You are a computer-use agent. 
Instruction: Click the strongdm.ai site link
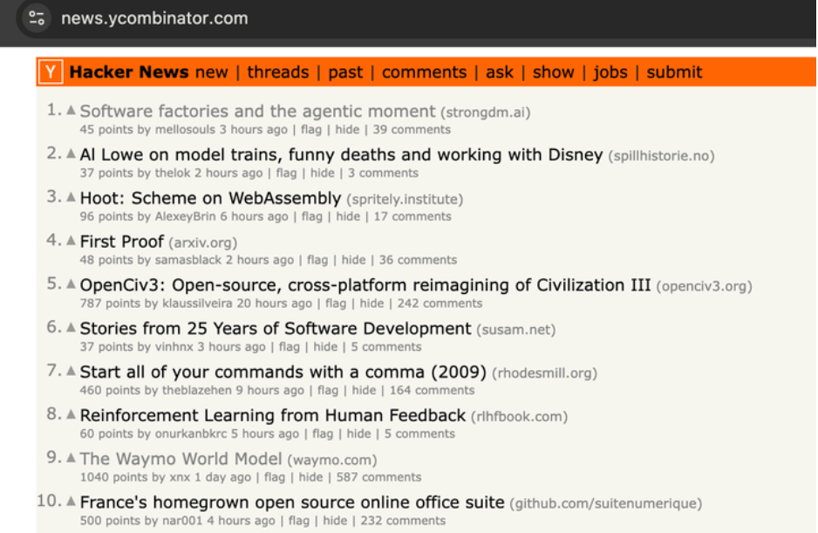(x=485, y=112)
